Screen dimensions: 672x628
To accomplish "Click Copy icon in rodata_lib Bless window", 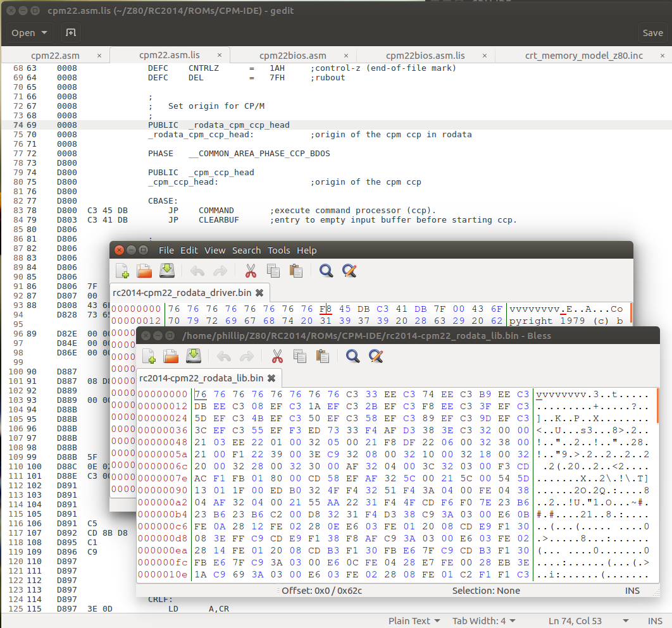I will [299, 357].
